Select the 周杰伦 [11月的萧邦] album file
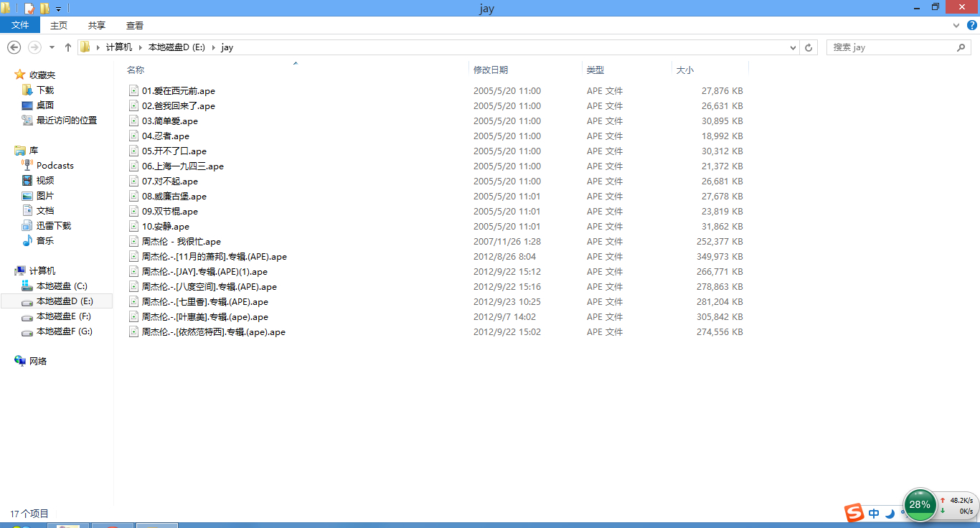Image resolution: width=980 pixels, height=528 pixels. 215,257
